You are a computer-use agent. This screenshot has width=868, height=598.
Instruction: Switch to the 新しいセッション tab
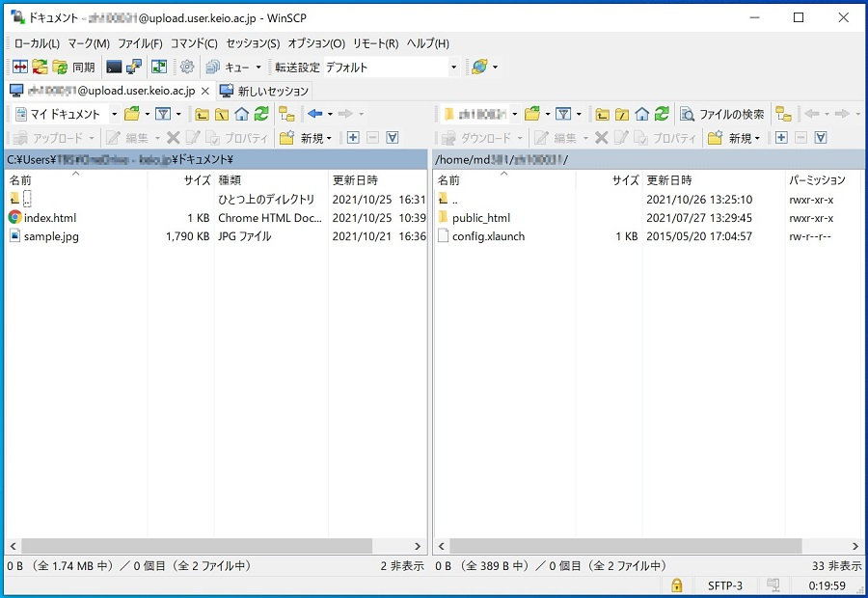point(265,91)
